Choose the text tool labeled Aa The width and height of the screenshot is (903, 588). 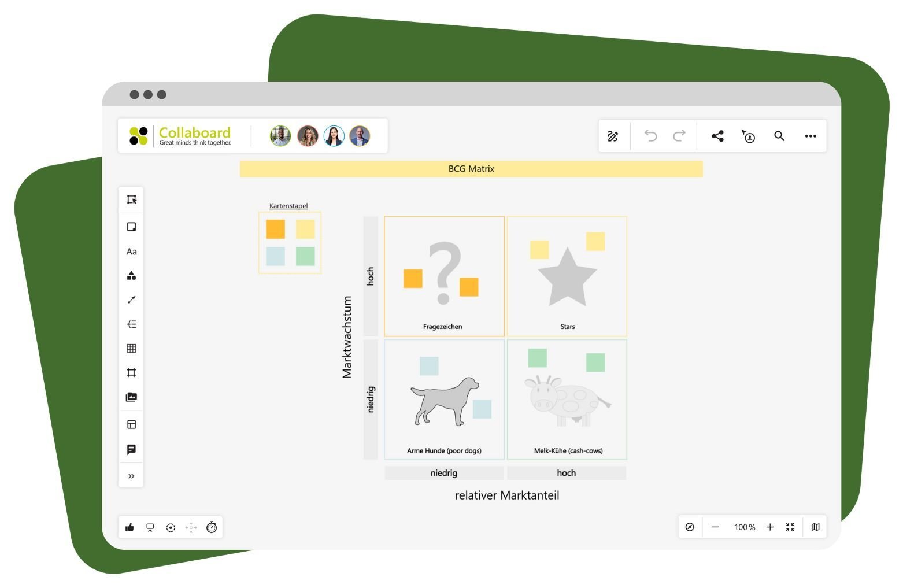coord(131,252)
